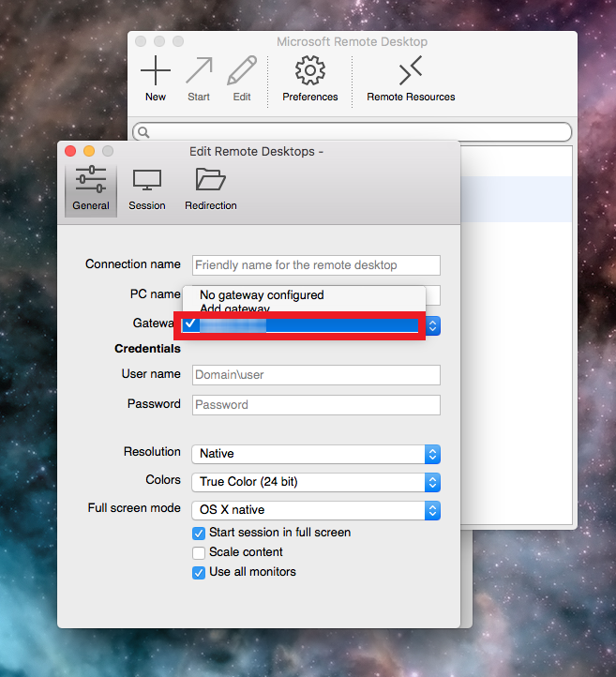
Task: Select the checked blue gateway entry
Action: 300,325
